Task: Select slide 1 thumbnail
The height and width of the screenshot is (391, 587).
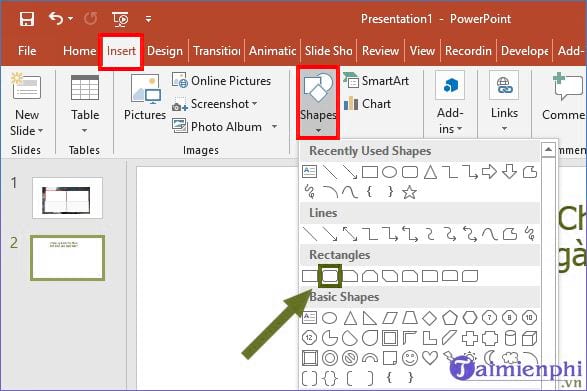Action: [67, 198]
